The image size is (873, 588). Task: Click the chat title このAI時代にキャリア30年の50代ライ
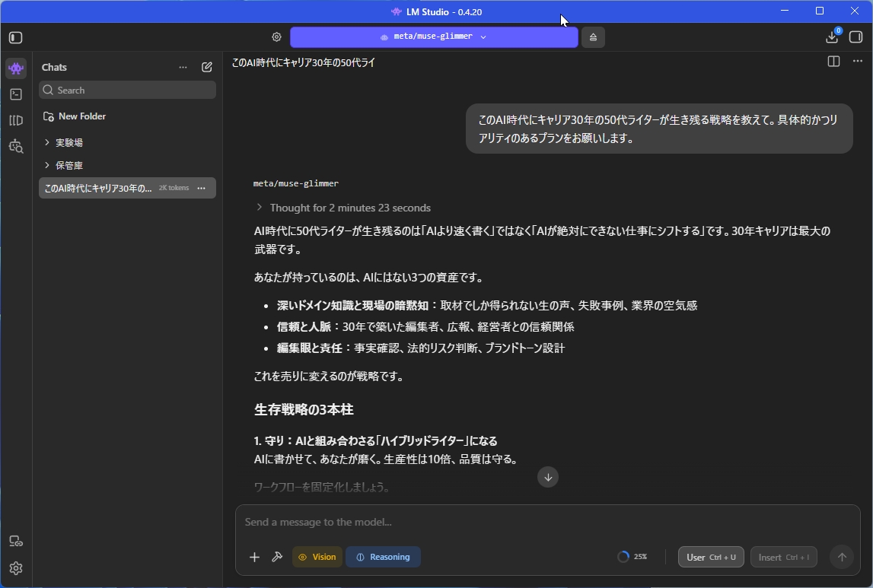pyautogui.click(x=304, y=63)
